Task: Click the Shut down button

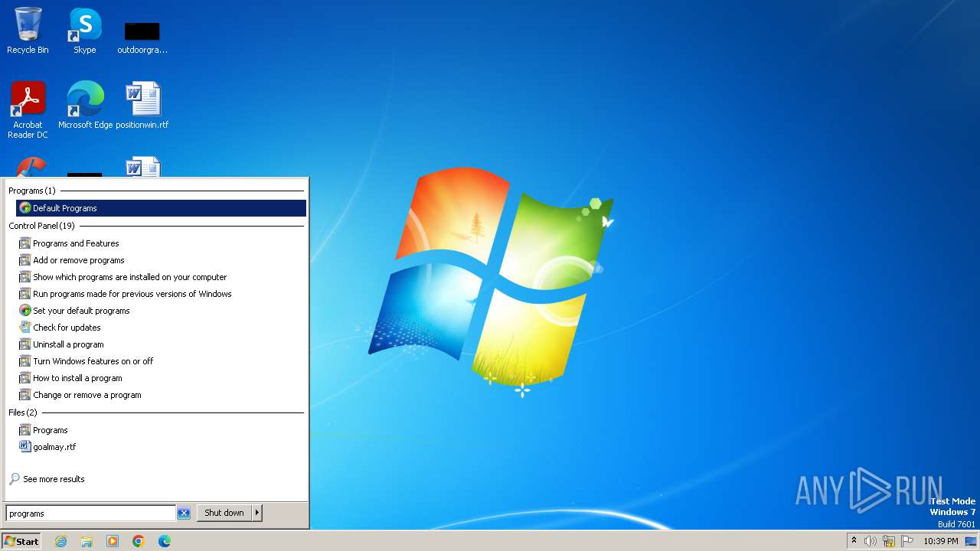Action: tap(224, 513)
